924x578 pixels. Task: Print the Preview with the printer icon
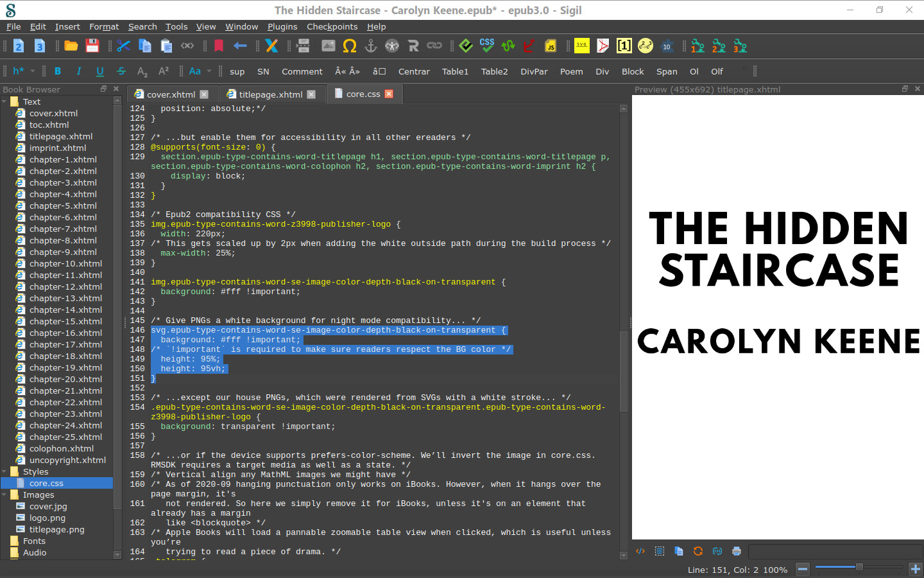click(x=737, y=551)
